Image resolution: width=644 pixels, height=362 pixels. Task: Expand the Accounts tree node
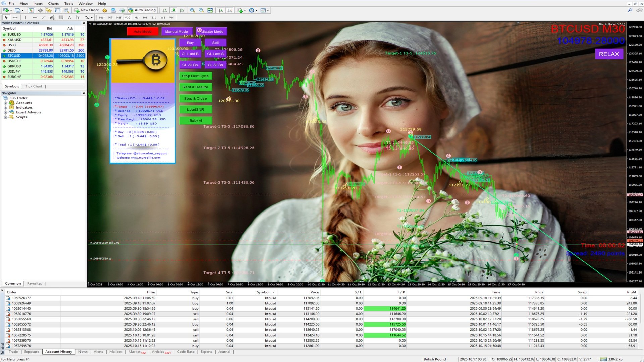pyautogui.click(x=5, y=103)
